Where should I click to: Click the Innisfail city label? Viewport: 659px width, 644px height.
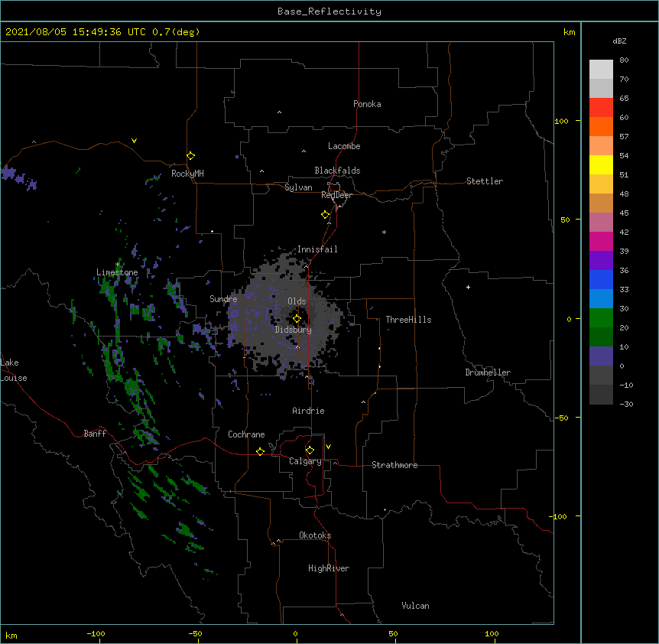click(317, 249)
